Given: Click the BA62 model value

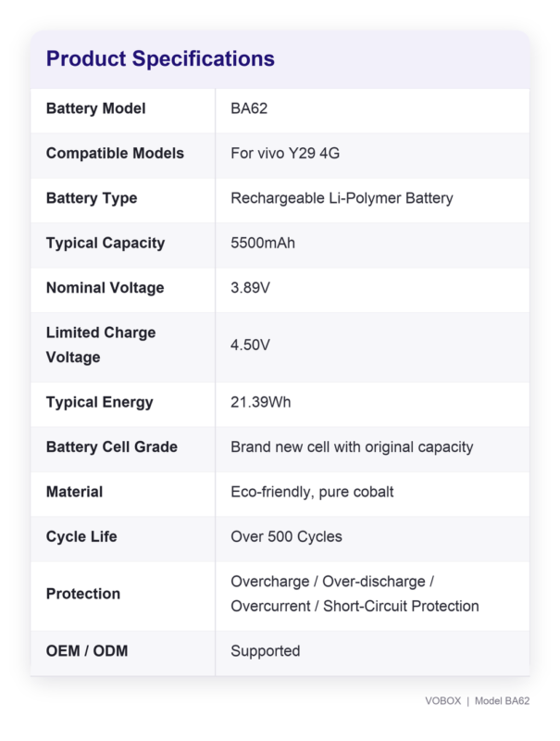Looking at the screenshot, I should [x=249, y=108].
